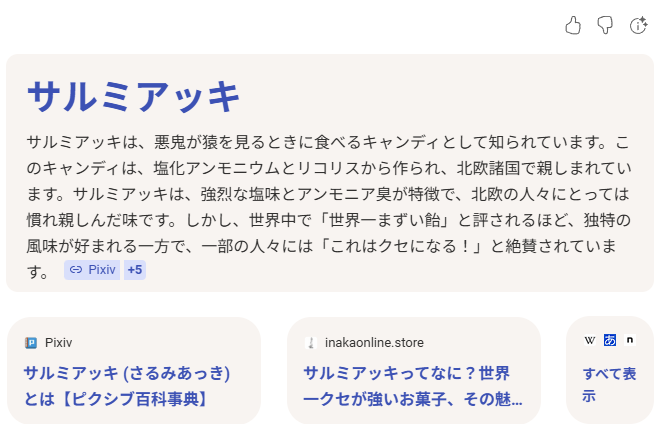
Task: Click the inakaonline.store favicon icon
Action: (x=311, y=342)
